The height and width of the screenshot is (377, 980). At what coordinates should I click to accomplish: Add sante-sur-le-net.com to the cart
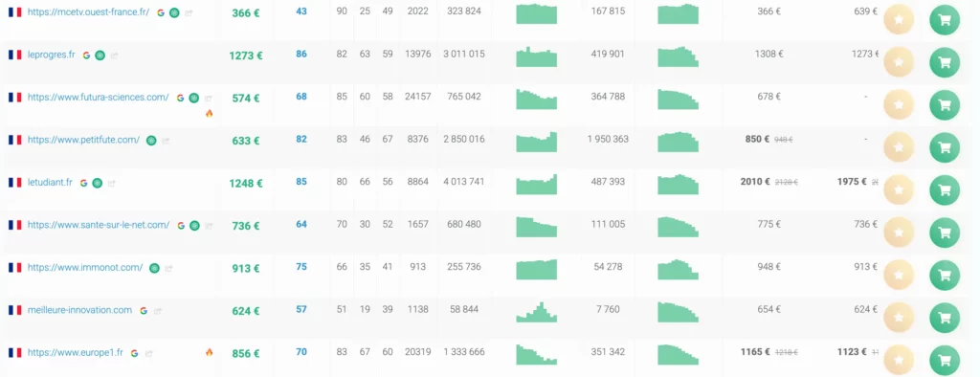coord(945,232)
